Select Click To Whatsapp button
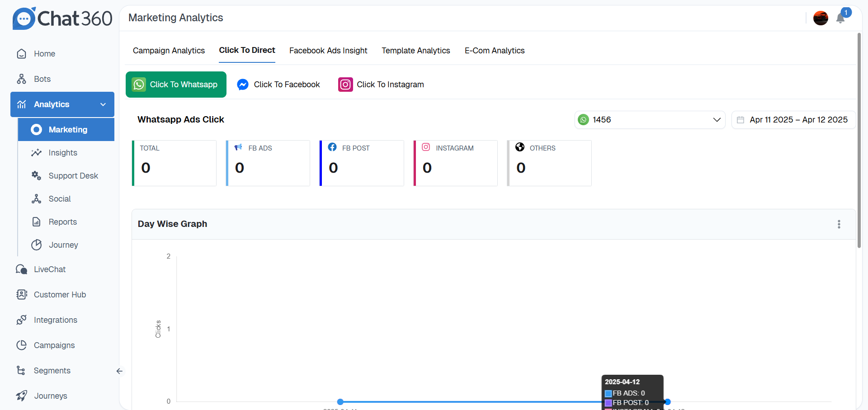The height and width of the screenshot is (410, 868). (x=176, y=85)
